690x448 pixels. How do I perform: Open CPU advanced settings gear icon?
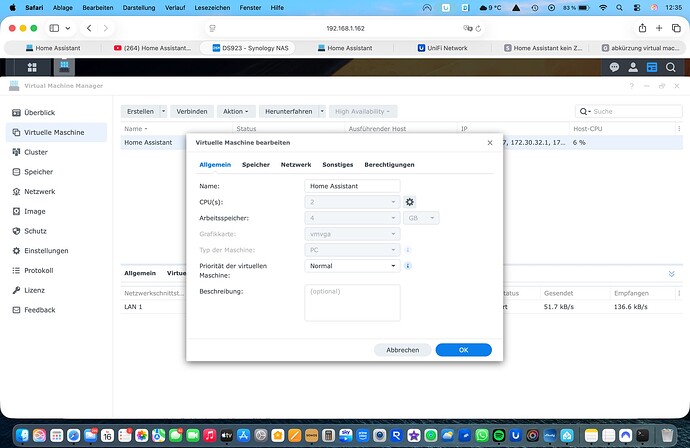409,202
